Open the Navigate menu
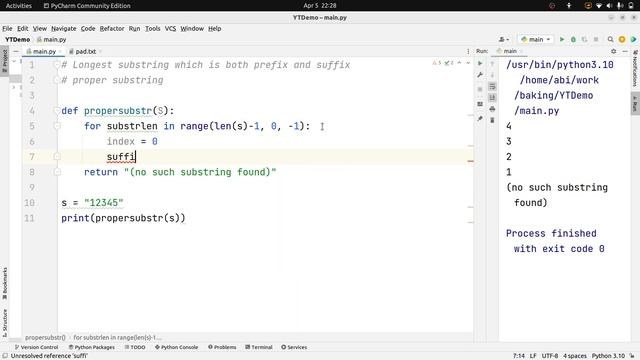The image size is (640, 360). coord(64,29)
